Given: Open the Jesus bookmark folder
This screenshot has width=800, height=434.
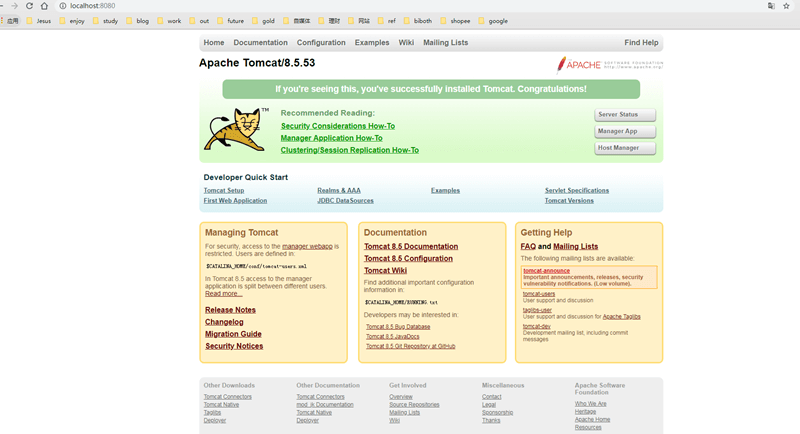Looking at the screenshot, I should click(39, 21).
